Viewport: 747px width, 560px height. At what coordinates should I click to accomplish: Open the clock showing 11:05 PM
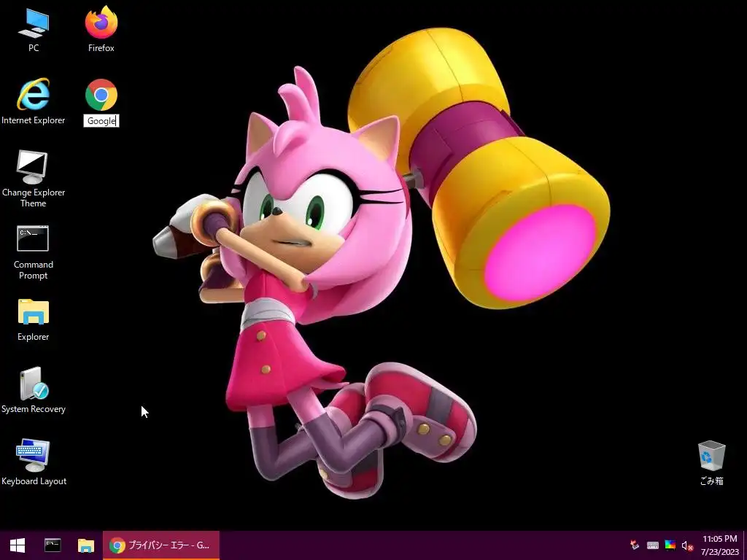click(x=719, y=545)
